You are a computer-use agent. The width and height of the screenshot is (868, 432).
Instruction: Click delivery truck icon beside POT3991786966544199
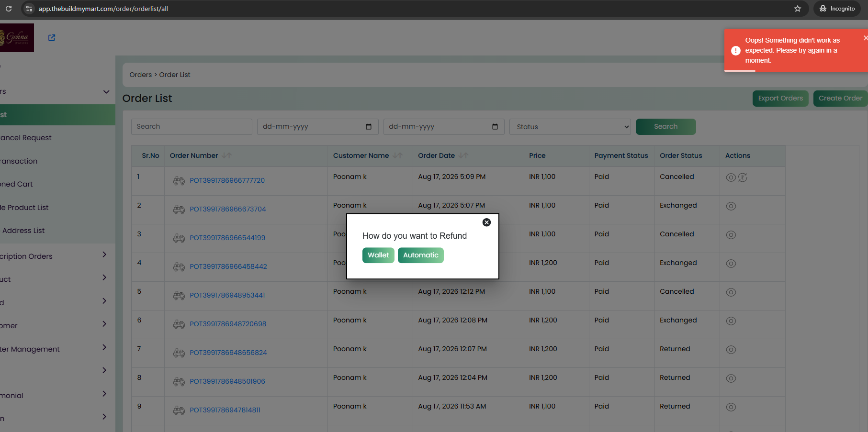tap(179, 238)
